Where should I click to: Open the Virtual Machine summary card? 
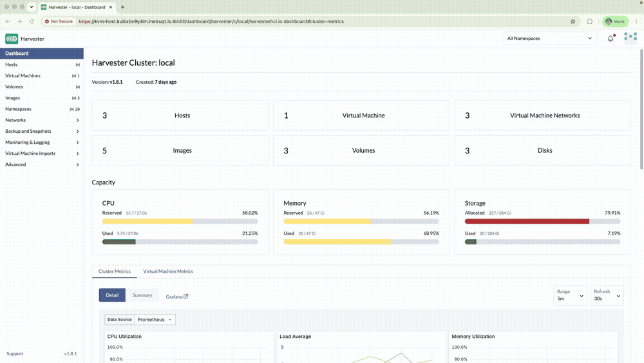pos(361,115)
